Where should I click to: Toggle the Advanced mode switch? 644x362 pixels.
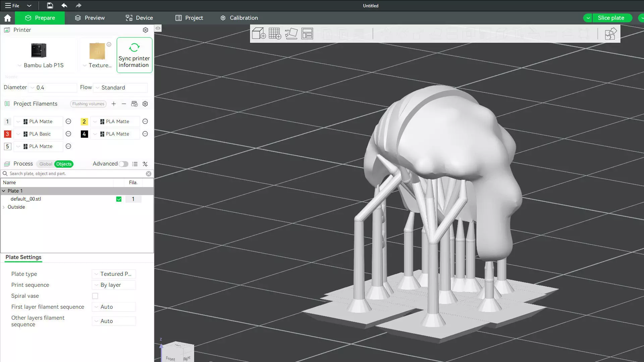(123, 164)
